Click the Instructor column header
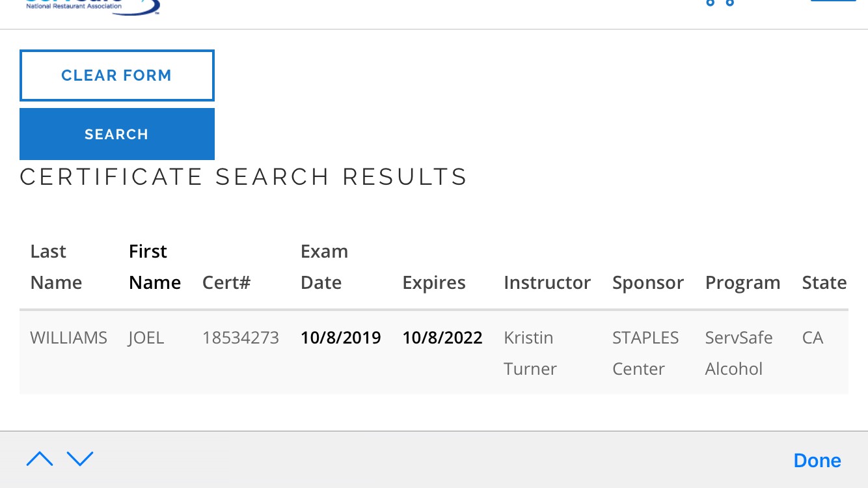Viewport: 868px width, 488px height. tap(547, 283)
